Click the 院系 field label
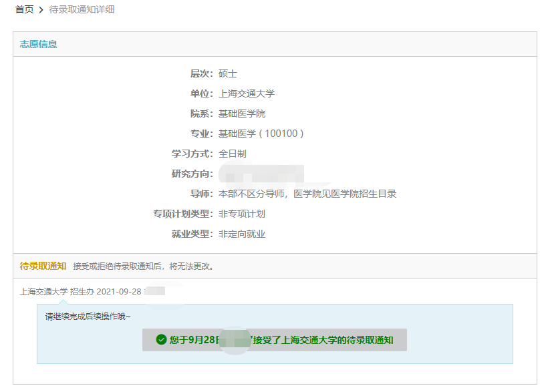542x392 pixels. [202, 114]
